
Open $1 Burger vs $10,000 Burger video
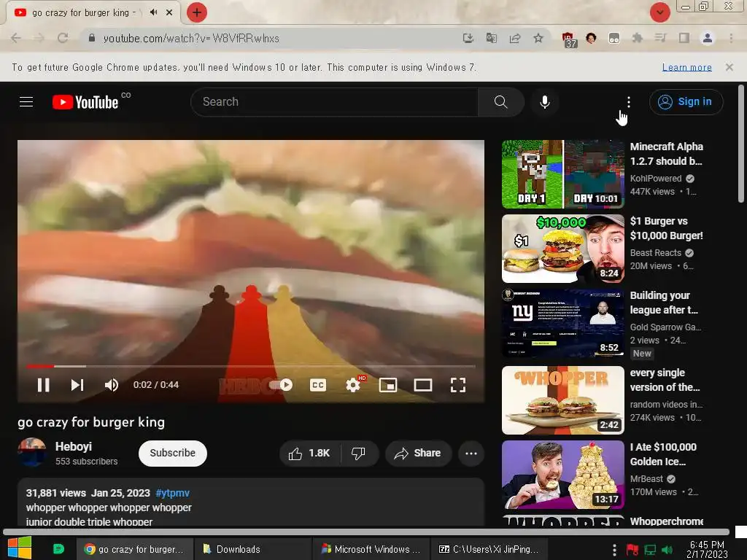[562, 249]
